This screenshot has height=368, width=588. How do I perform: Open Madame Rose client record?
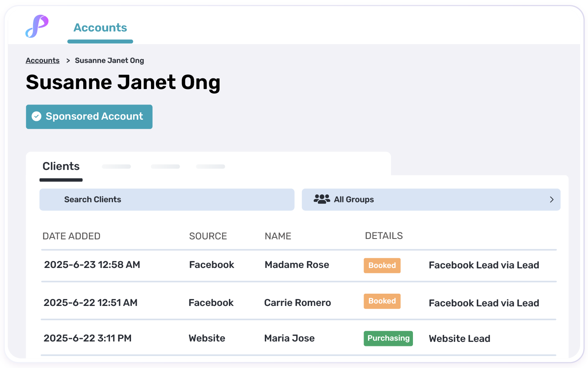(297, 265)
